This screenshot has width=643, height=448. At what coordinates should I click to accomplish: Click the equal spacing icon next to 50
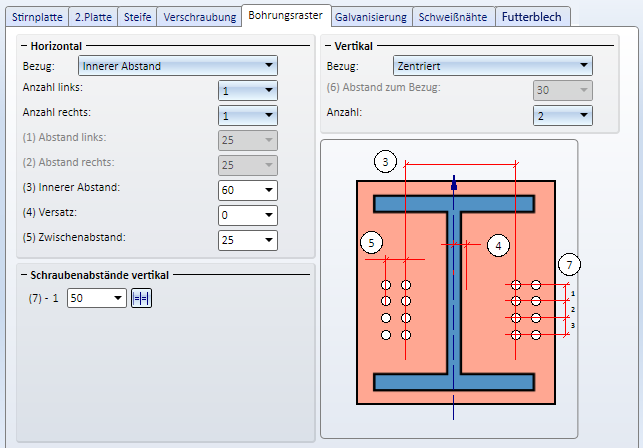coord(141,298)
